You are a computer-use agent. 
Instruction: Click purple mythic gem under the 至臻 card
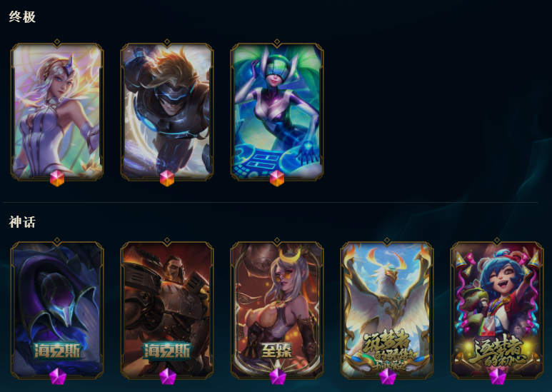[278, 376]
